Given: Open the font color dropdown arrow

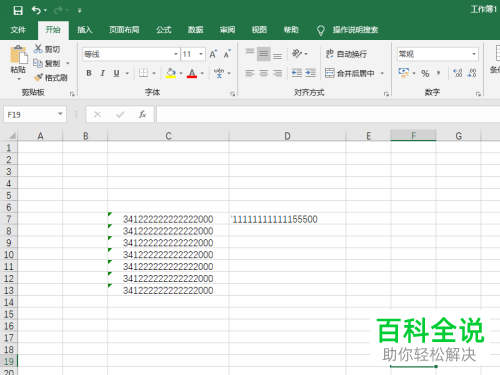Looking at the screenshot, I should [202, 73].
